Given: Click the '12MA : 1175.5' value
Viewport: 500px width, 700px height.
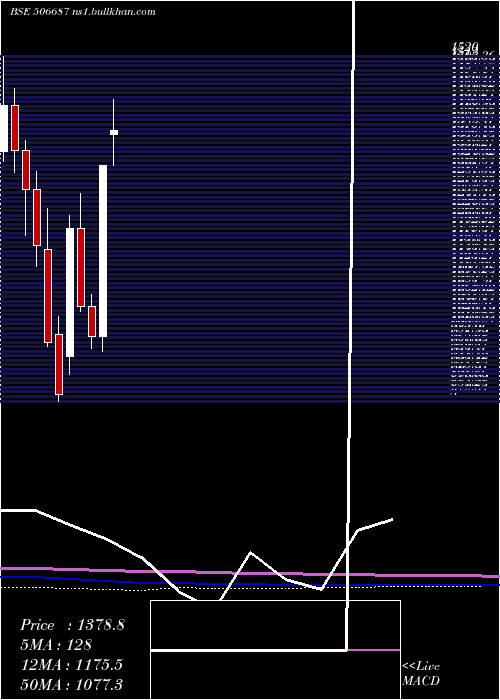Looking at the screenshot, I should (71, 665).
